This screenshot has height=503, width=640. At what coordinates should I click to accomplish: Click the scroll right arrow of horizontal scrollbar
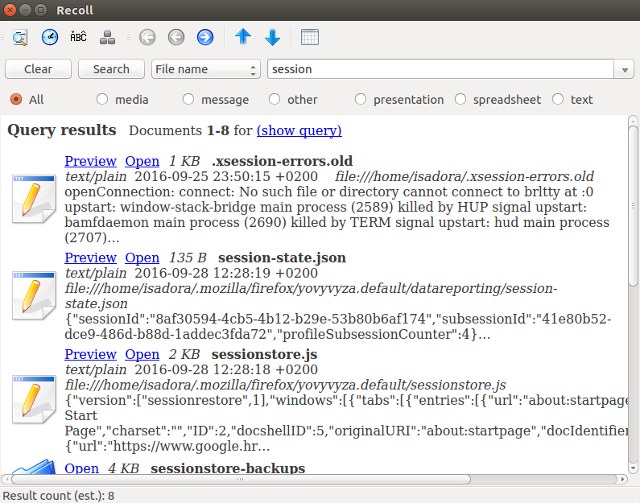[622, 479]
